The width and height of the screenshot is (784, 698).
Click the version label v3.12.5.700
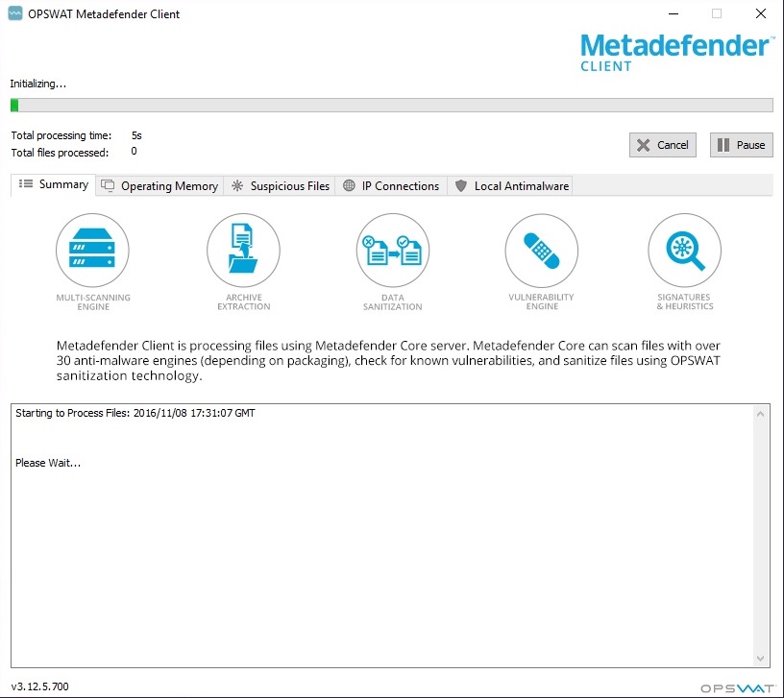[x=40, y=686]
